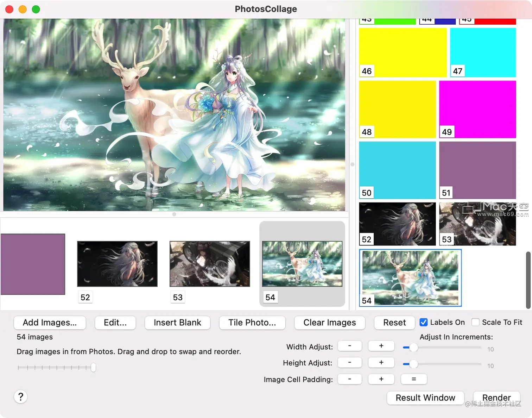This screenshot has width=532, height=418.
Task: Select cyan collage cell 47
Action: 483,52
